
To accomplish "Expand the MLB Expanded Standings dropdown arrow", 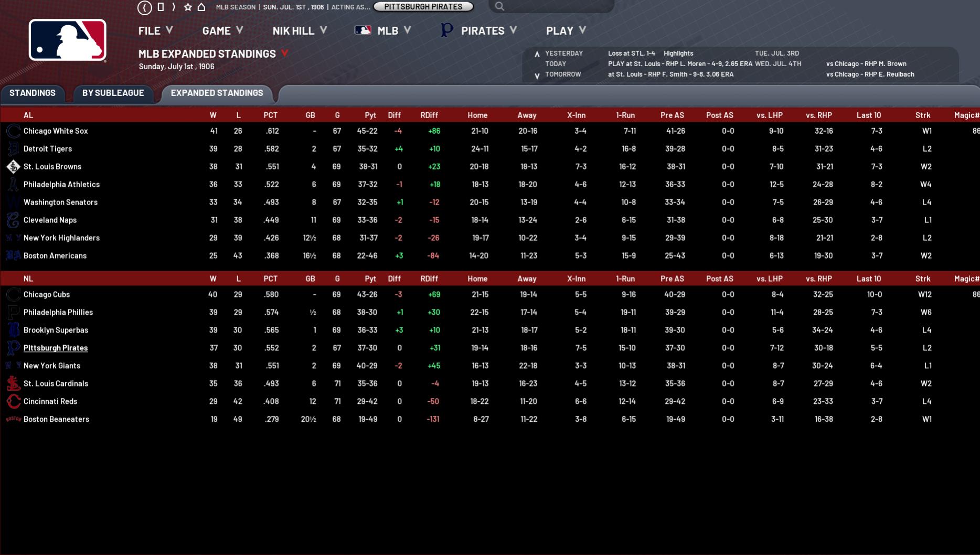I will click(285, 54).
